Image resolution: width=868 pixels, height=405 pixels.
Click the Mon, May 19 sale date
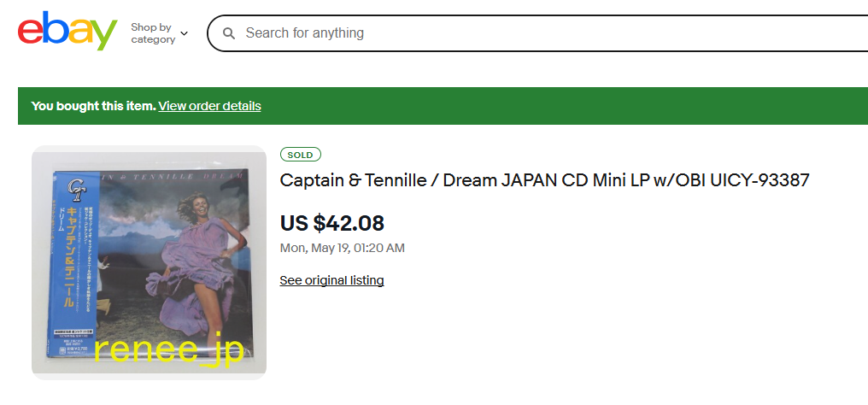(x=342, y=248)
